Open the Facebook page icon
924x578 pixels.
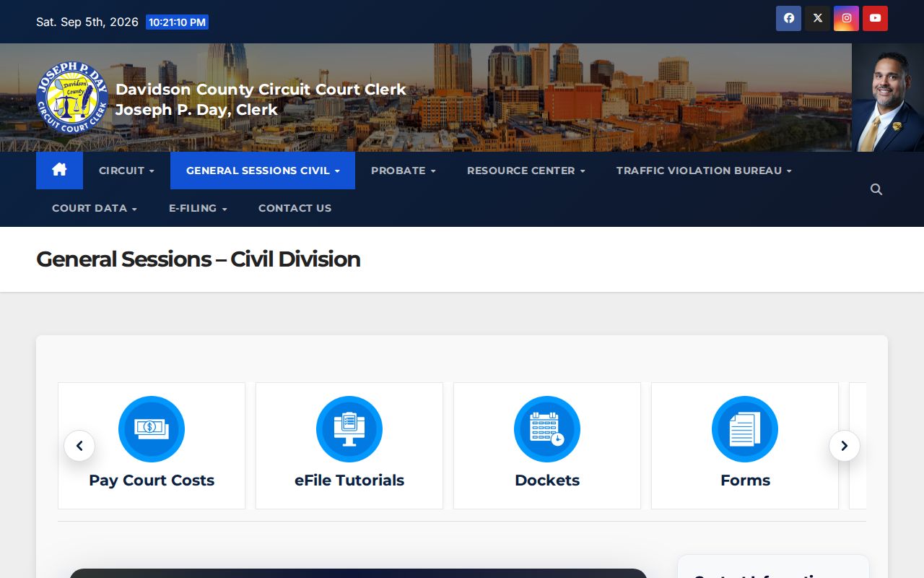(x=788, y=18)
